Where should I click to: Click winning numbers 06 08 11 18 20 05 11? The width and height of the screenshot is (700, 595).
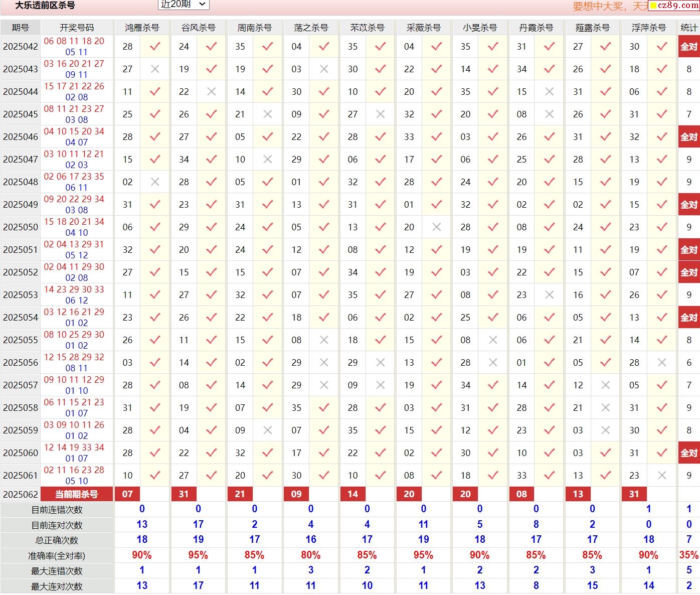74,47
